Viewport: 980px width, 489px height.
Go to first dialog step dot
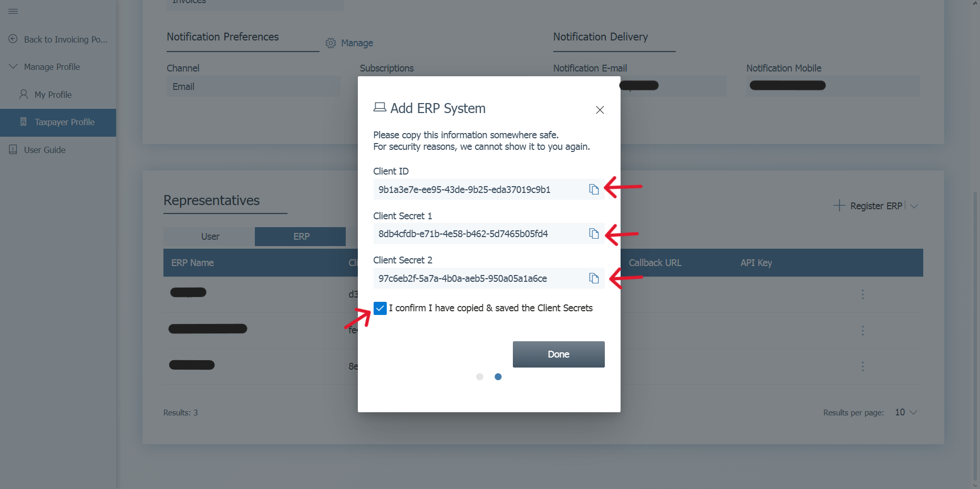(479, 377)
